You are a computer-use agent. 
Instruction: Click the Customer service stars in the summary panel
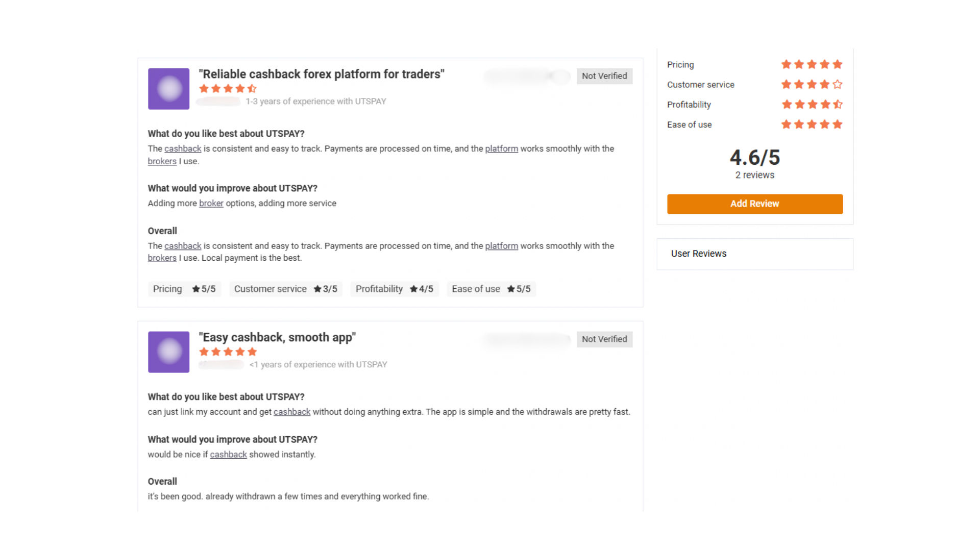(812, 84)
